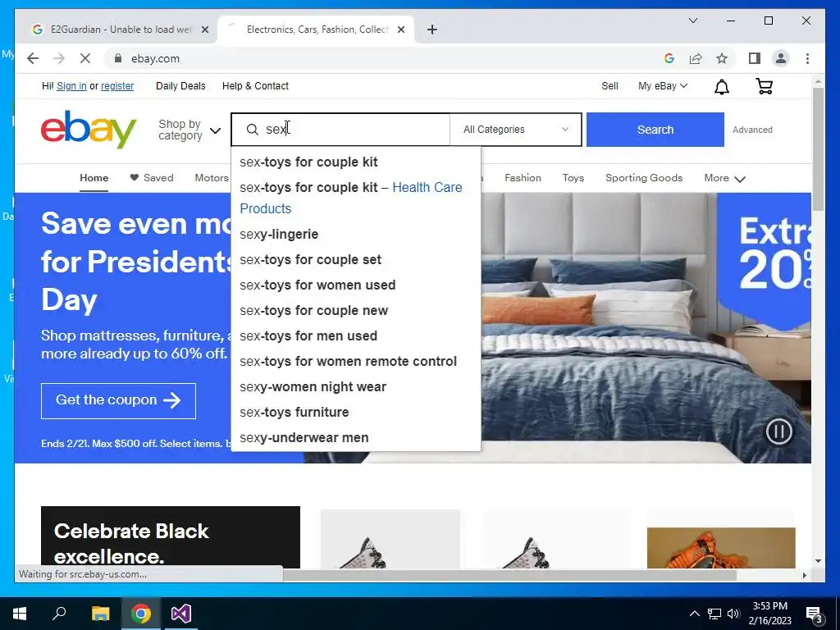Open the Motors category
The image size is (840, 630).
click(x=212, y=178)
